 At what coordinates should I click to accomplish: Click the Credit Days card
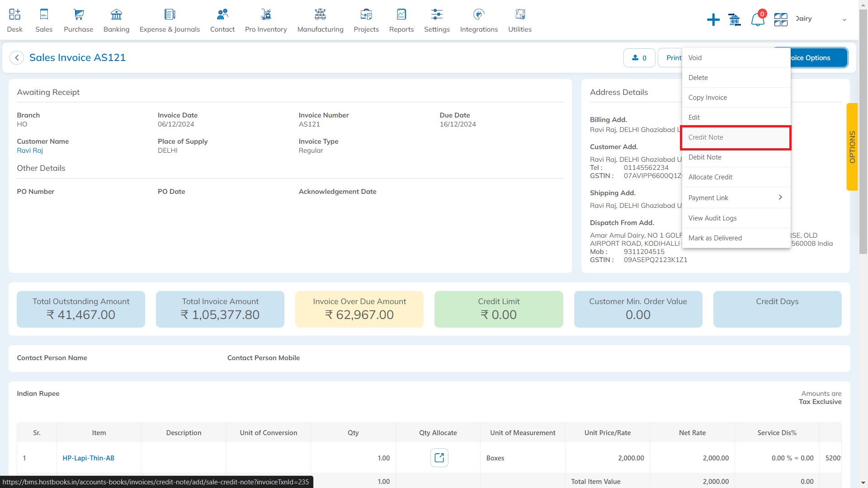tap(777, 309)
